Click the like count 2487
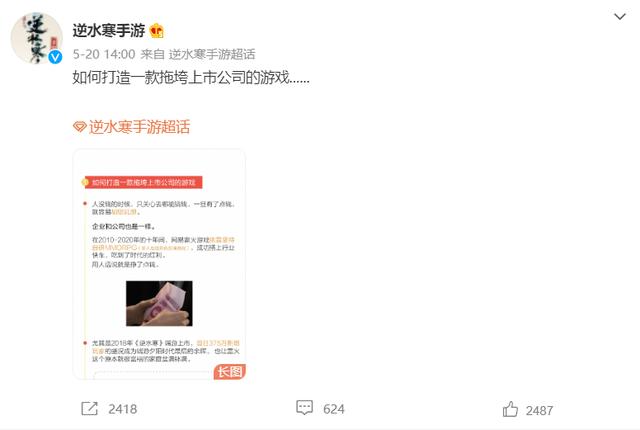Viewport: 640px width, 430px height. pos(539,410)
